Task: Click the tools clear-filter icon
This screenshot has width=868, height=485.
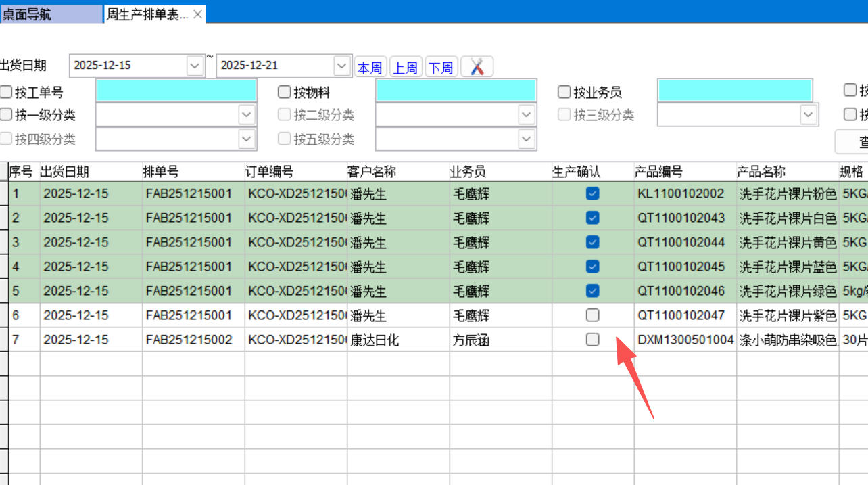Action: [x=477, y=67]
